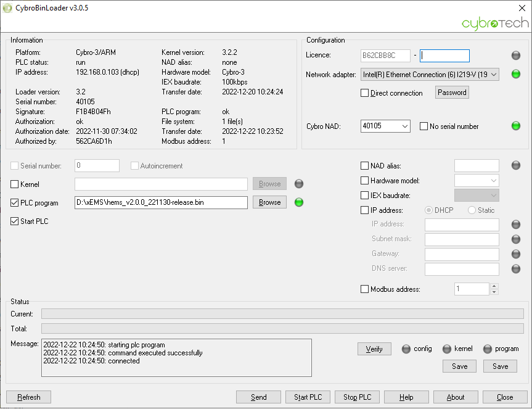Click the gray Licence status indicator

tap(516, 56)
